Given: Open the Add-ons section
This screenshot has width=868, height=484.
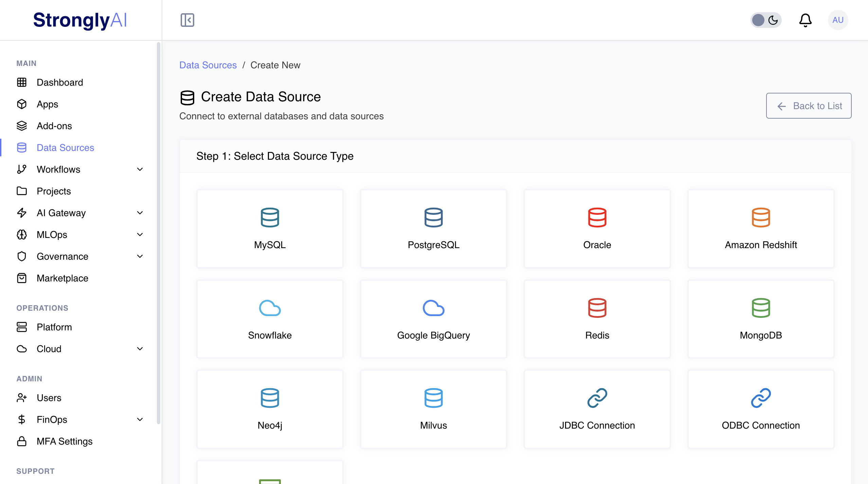Looking at the screenshot, I should [x=54, y=126].
